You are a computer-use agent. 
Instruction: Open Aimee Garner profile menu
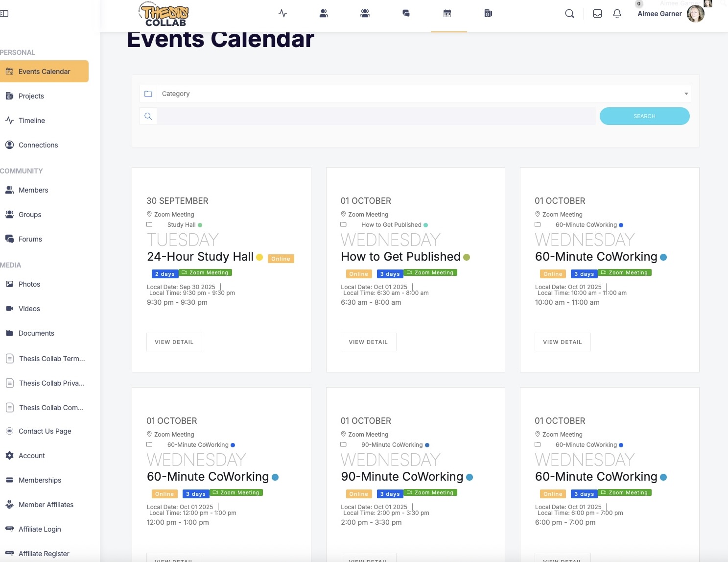(x=670, y=14)
